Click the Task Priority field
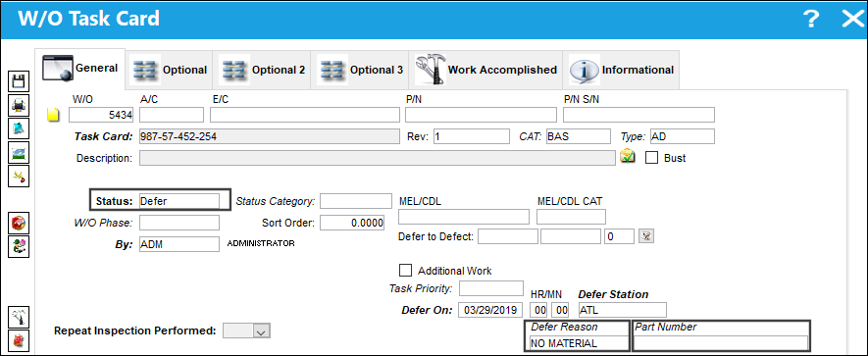 491,288
